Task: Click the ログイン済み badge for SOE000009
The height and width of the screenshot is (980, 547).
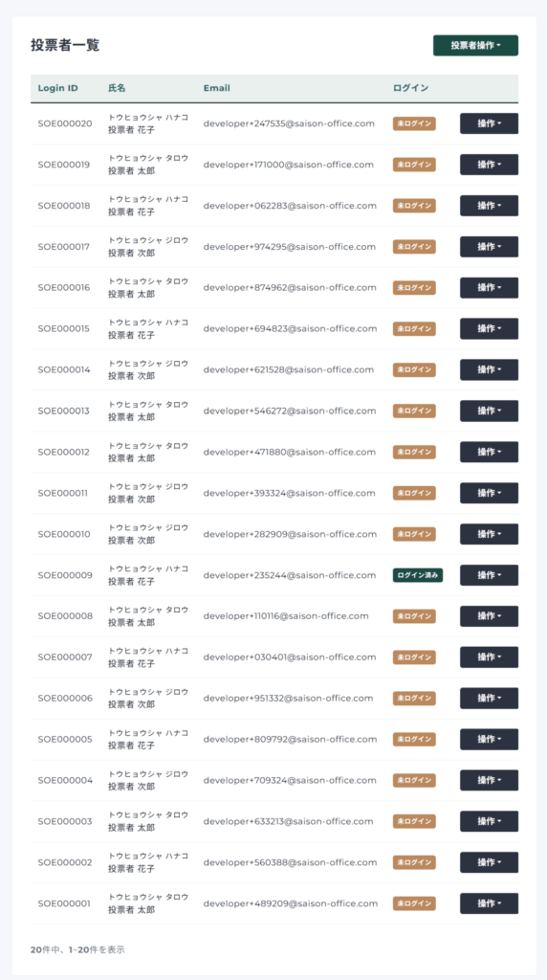Action: [x=418, y=575]
